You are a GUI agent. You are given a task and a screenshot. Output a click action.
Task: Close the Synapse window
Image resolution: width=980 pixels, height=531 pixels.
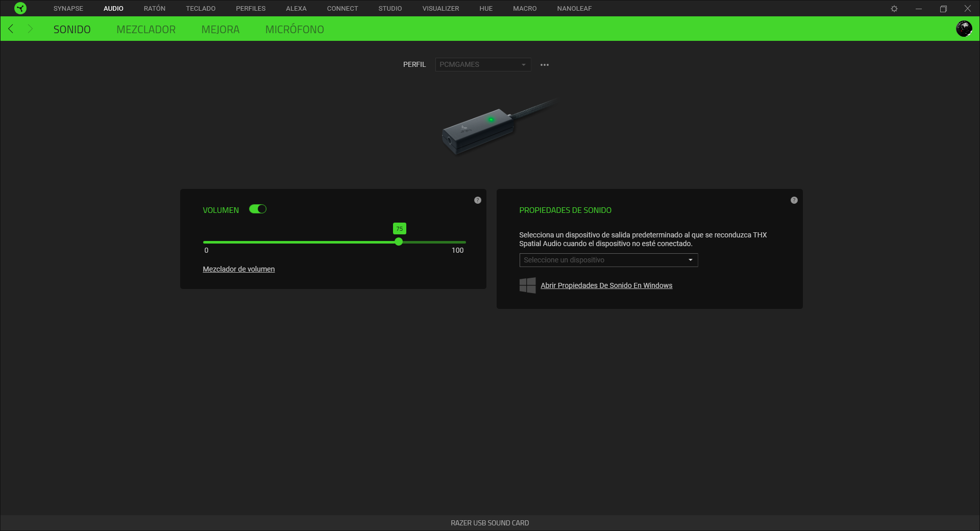pyautogui.click(x=967, y=9)
